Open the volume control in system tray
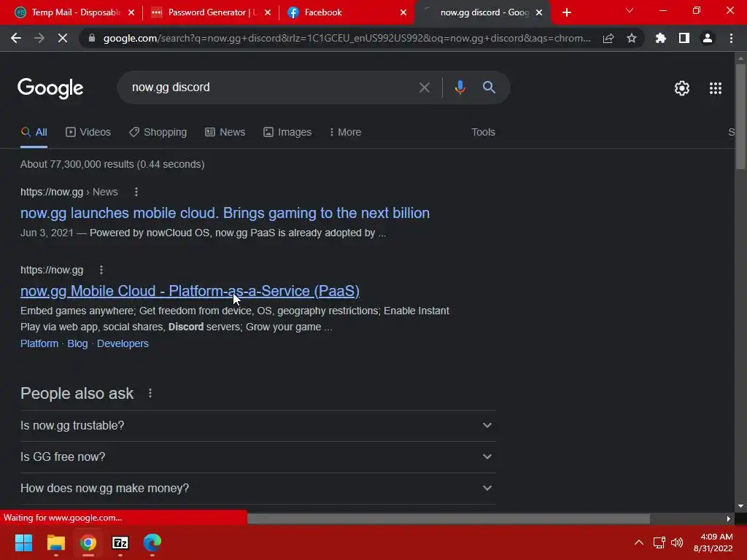Viewport: 747px width, 560px height. [x=676, y=542]
